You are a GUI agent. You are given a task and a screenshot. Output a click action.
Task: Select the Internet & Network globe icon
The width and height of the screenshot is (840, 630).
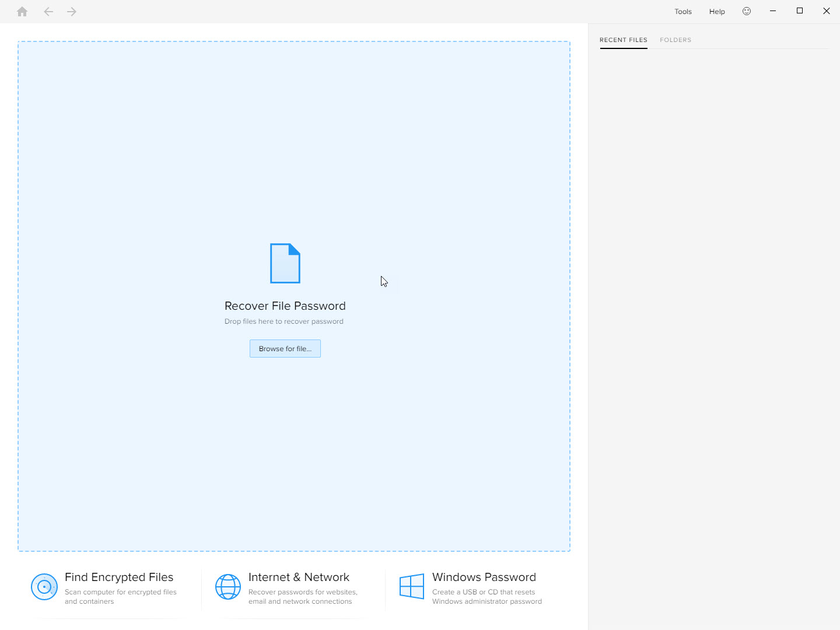tap(228, 587)
